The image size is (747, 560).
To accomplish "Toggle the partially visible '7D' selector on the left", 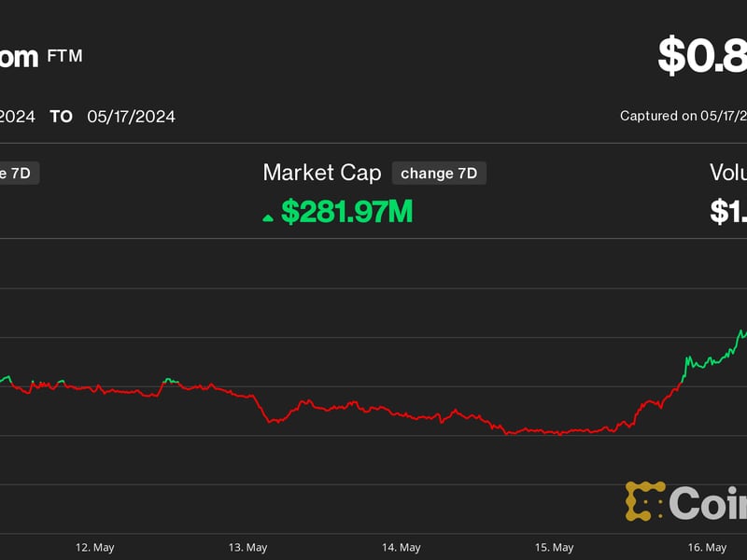I will pos(19,173).
